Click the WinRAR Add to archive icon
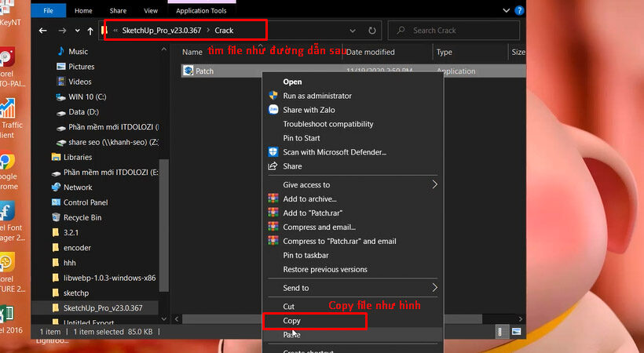The width and height of the screenshot is (644, 353). 273,199
